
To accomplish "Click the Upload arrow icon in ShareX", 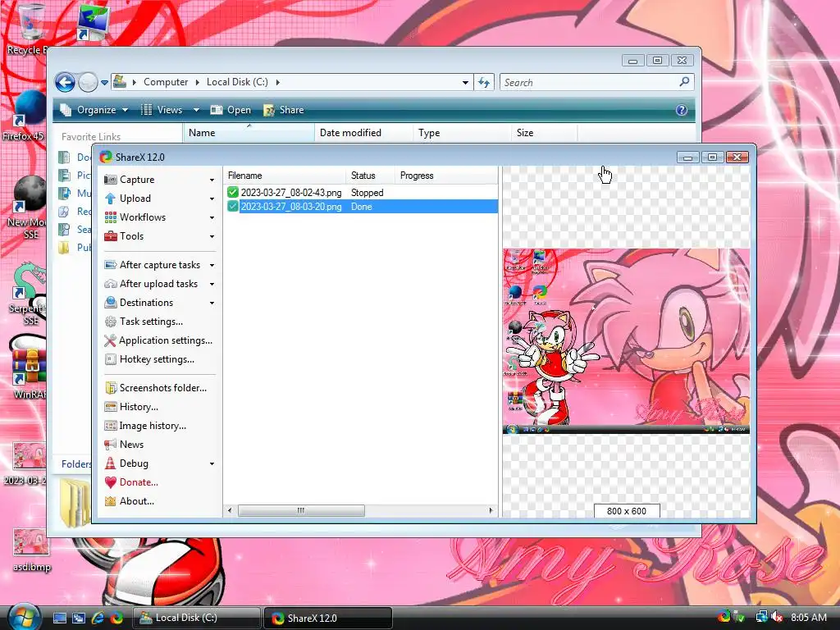I will [111, 199].
